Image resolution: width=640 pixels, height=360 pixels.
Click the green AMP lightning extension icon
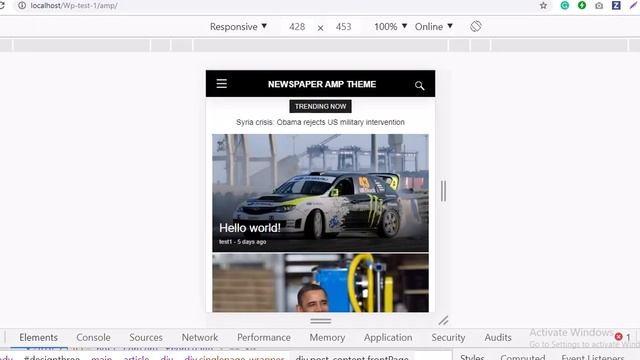pos(582,5)
